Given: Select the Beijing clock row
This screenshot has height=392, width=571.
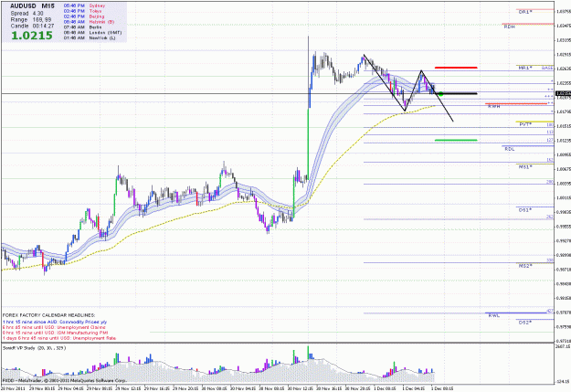Looking at the screenshot, I should coord(84,16).
